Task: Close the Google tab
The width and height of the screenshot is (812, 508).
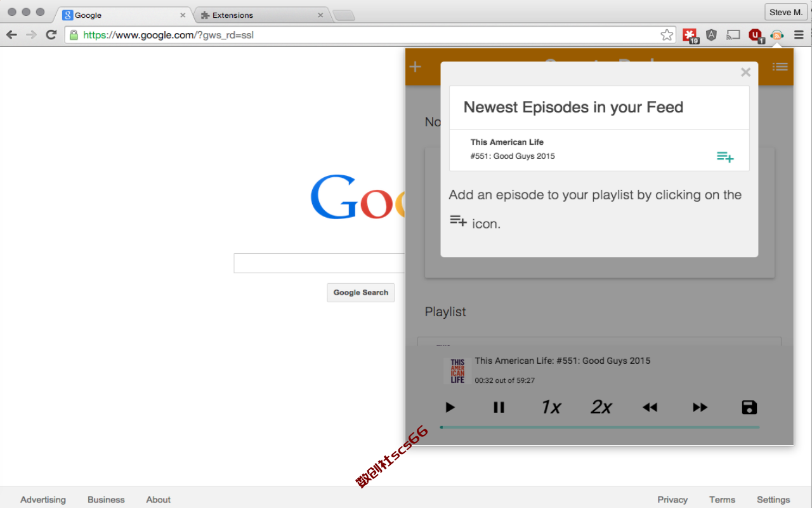Action: click(183, 15)
